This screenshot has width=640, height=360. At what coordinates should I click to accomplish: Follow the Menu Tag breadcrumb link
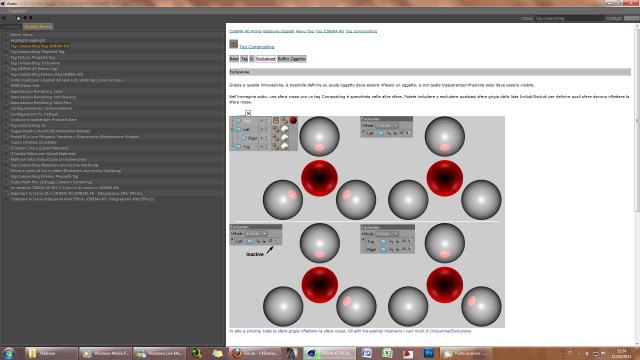click(305, 31)
